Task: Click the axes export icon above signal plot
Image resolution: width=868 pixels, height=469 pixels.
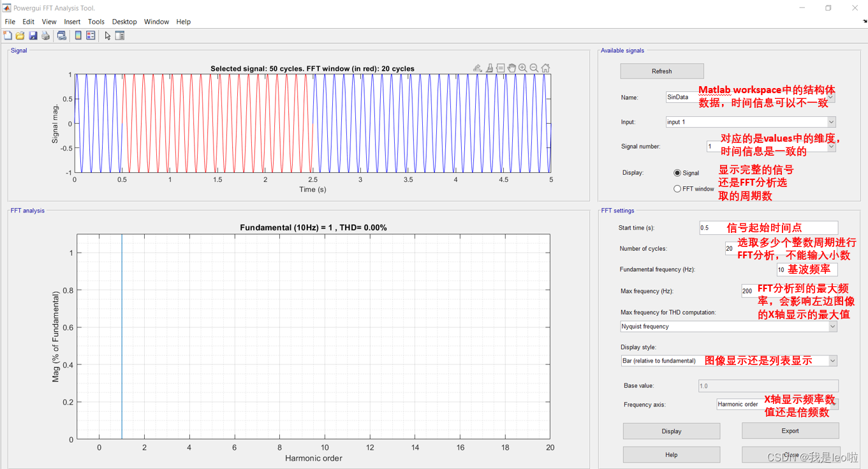Action: [x=478, y=68]
